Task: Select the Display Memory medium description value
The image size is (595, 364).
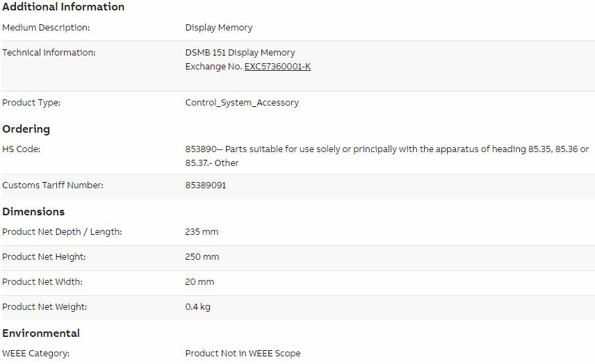Action: 218,28
